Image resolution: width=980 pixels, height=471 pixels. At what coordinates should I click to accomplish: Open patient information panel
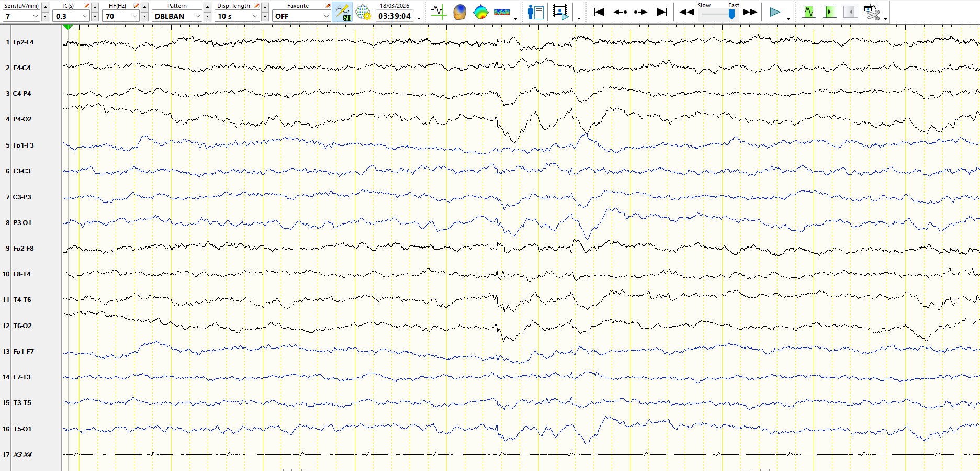[536, 12]
